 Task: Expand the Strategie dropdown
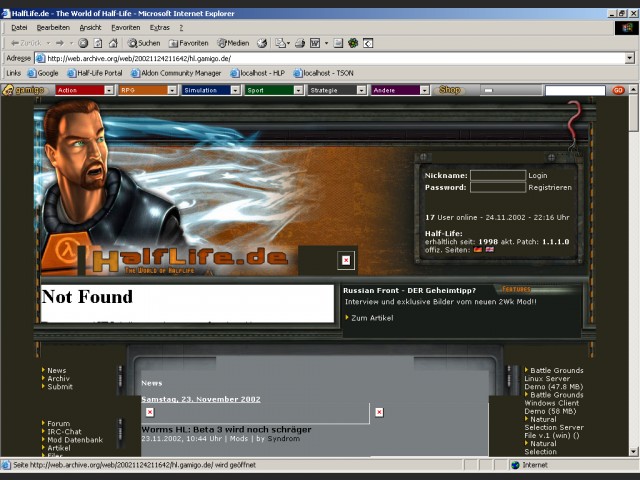(x=361, y=90)
